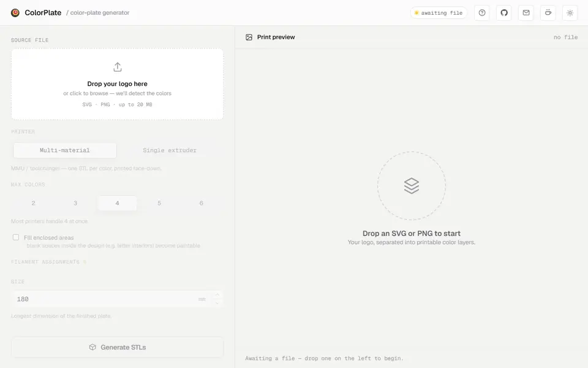Viewport: 588px width, 368px height.
Task: Click the 'SVG · PNG · up to 20 MB' text
Action: (x=118, y=104)
